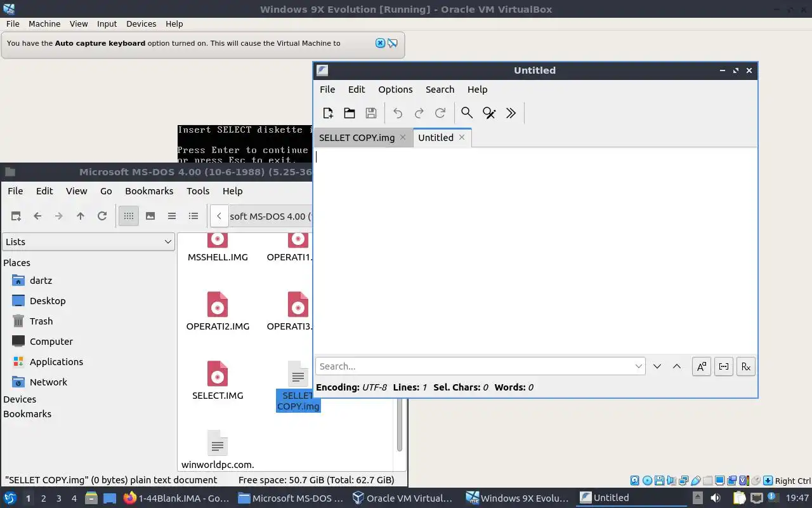Switch to the SELLET COPY.img tab
The width and height of the screenshot is (812, 508).
pyautogui.click(x=357, y=138)
